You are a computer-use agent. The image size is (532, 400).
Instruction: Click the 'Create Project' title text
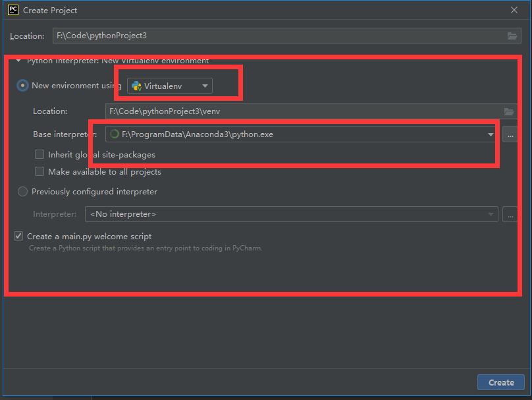50,11
